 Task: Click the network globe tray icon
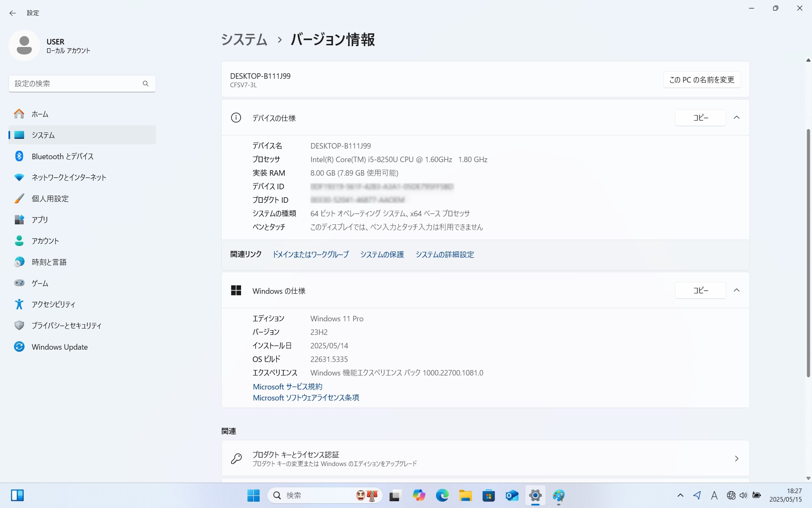[x=731, y=495]
